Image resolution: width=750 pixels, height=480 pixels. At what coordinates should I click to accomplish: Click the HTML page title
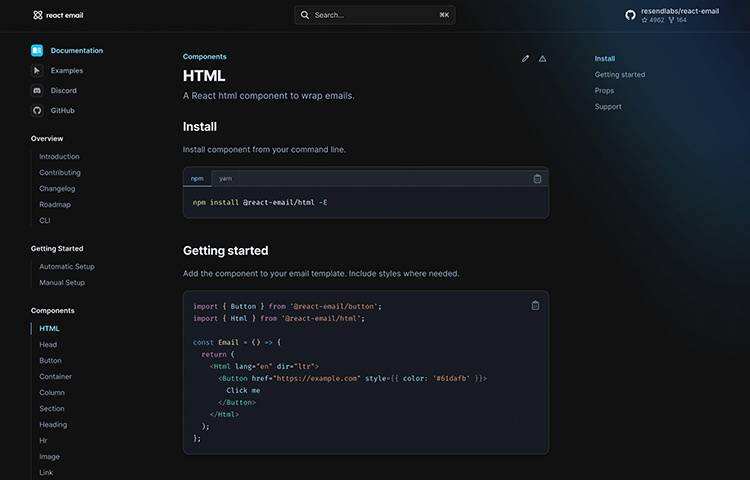(204, 76)
